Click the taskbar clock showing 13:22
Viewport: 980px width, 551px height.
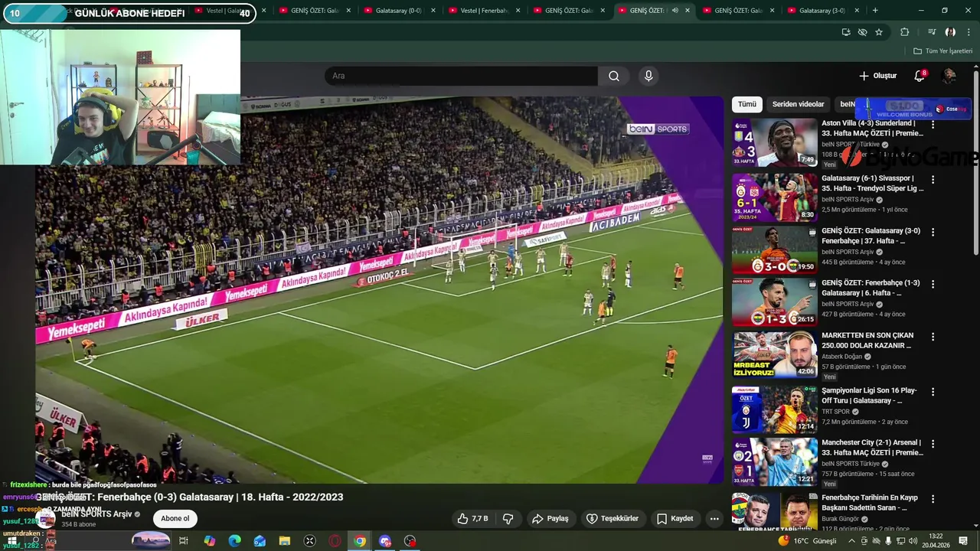coord(935,541)
